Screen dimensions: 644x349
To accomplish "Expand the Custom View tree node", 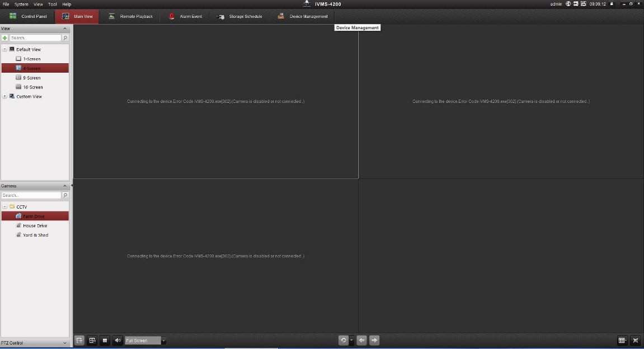I will pyautogui.click(x=5, y=96).
